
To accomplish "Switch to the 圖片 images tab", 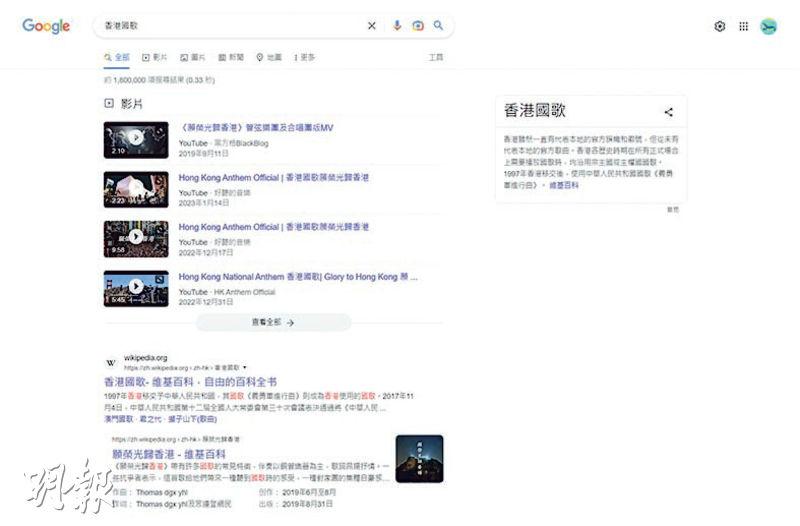I will click(193, 57).
